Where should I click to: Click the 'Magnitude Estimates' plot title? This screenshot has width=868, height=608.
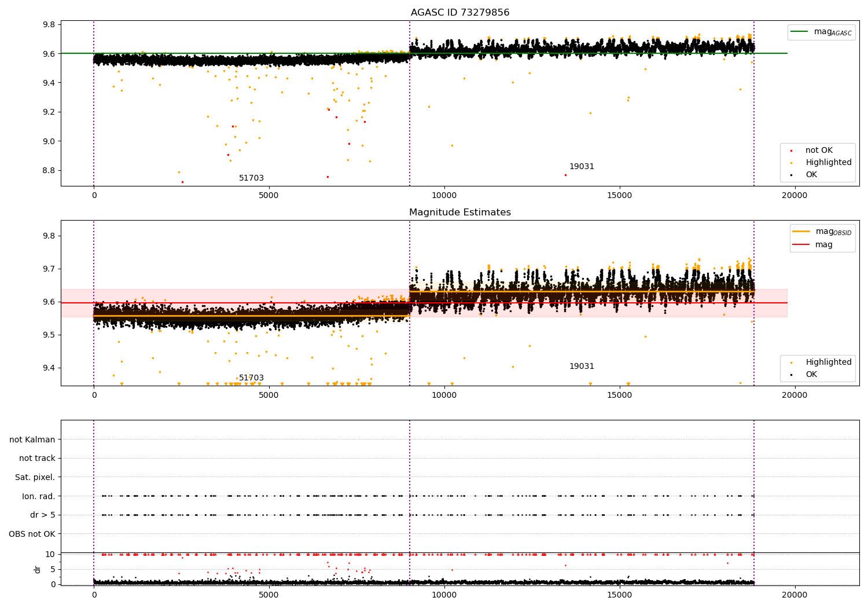(x=460, y=213)
